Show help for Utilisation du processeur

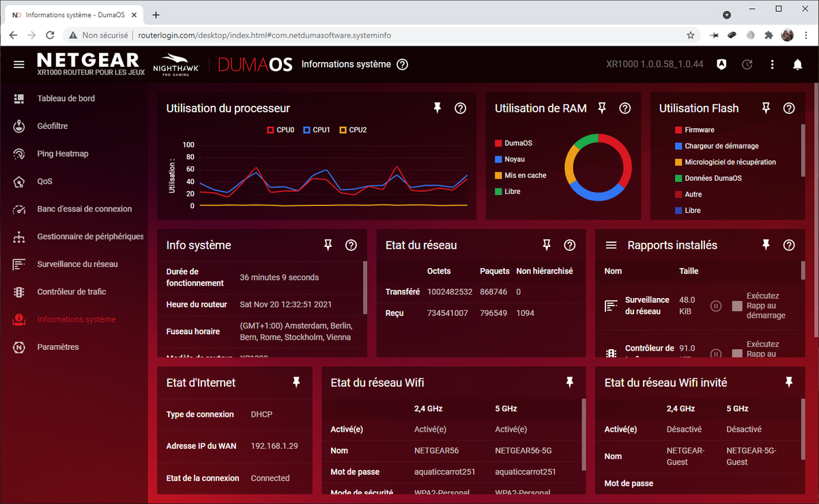click(x=461, y=108)
